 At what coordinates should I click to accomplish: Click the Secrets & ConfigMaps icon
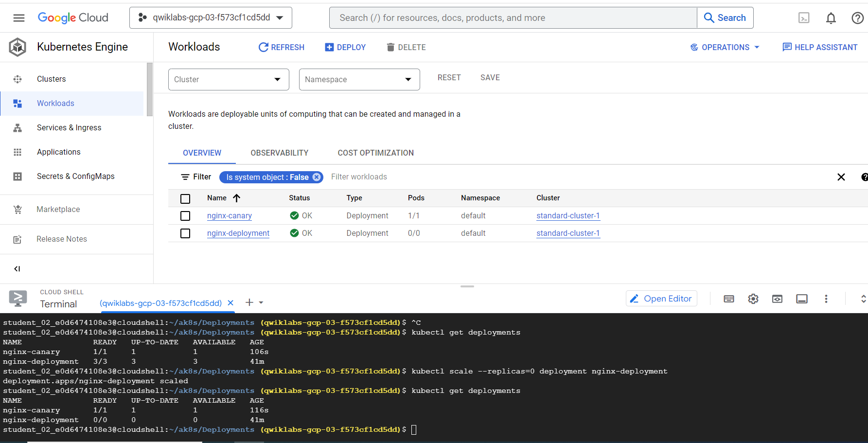click(x=18, y=176)
